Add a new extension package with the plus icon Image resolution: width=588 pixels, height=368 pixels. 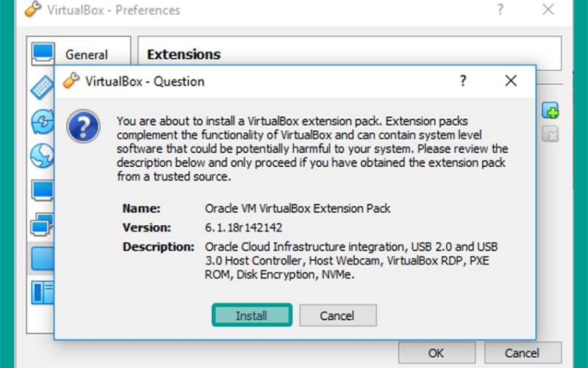[x=550, y=111]
